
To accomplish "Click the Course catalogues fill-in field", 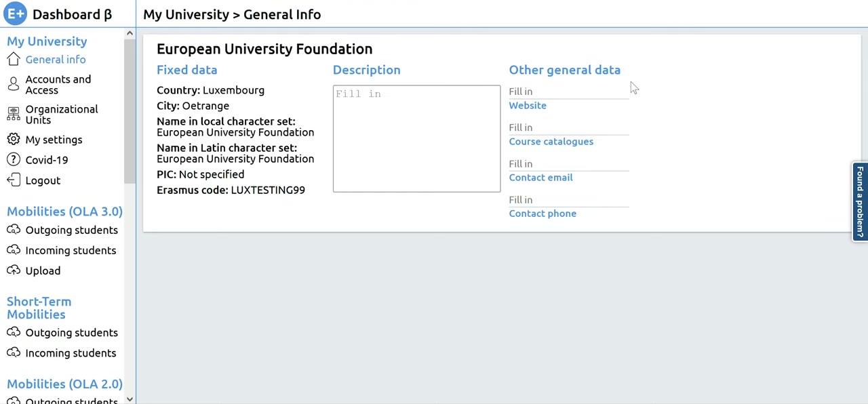I will pyautogui.click(x=569, y=127).
